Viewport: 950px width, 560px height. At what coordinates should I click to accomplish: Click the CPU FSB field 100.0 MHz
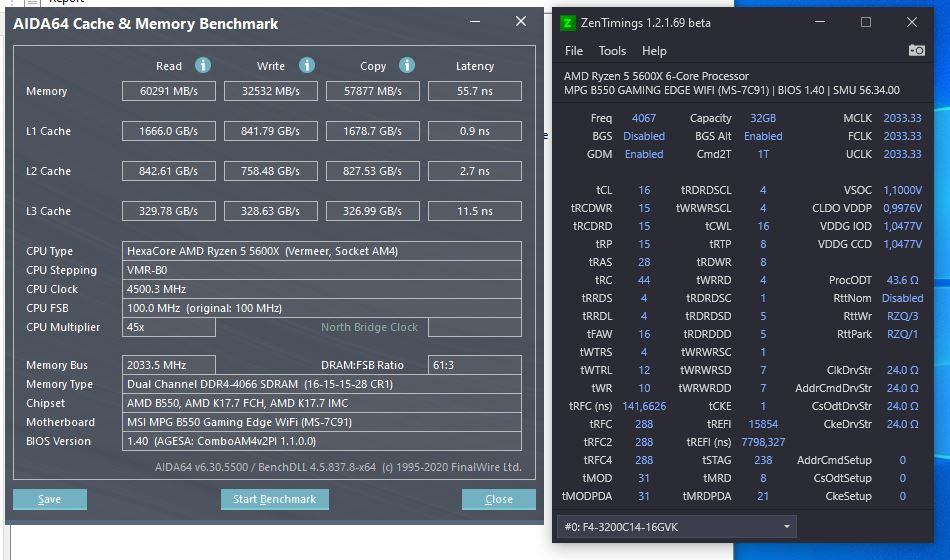coord(322,308)
